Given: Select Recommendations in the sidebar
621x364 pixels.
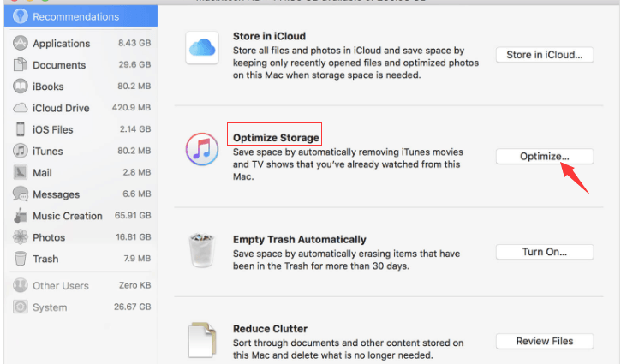Looking at the screenshot, I should pyautogui.click(x=81, y=16).
